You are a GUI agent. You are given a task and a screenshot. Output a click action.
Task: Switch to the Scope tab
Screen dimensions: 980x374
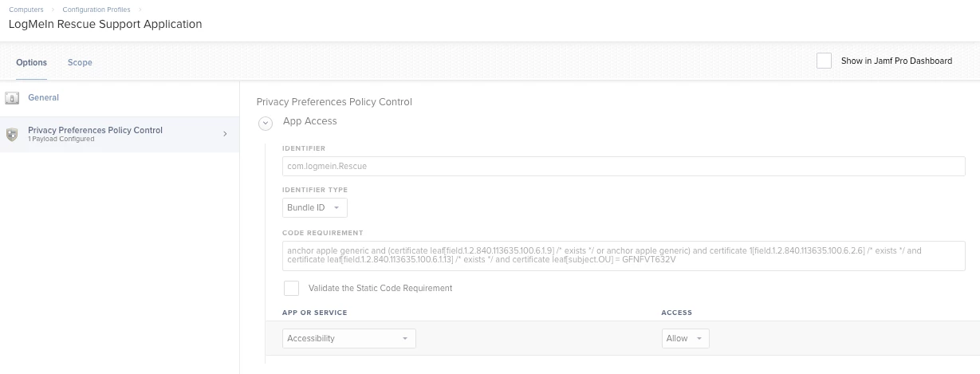[x=80, y=62]
